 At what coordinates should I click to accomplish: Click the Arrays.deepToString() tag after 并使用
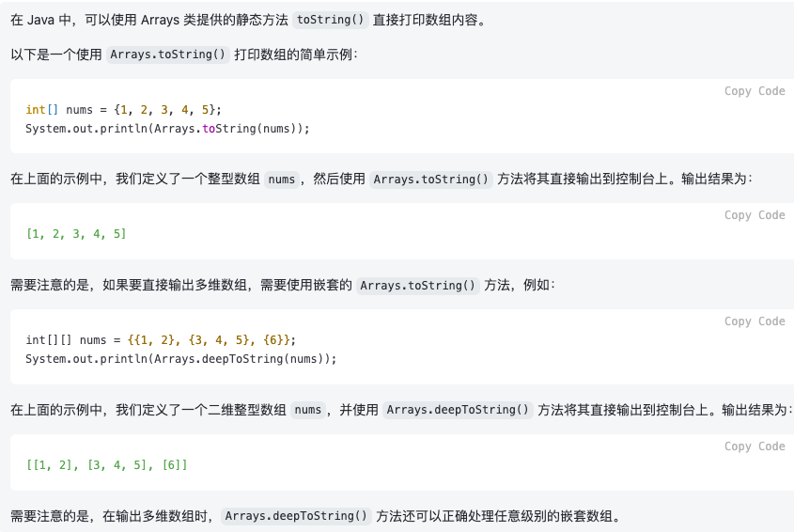[x=458, y=410]
